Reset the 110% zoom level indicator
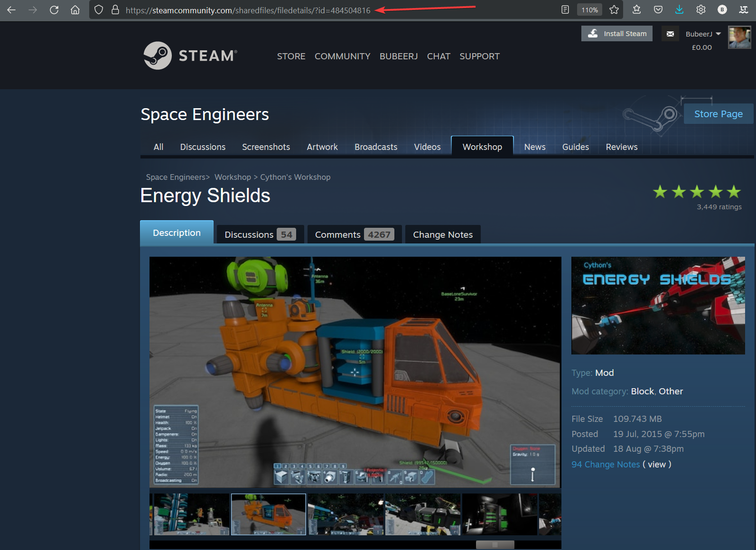The width and height of the screenshot is (756, 550). (589, 10)
